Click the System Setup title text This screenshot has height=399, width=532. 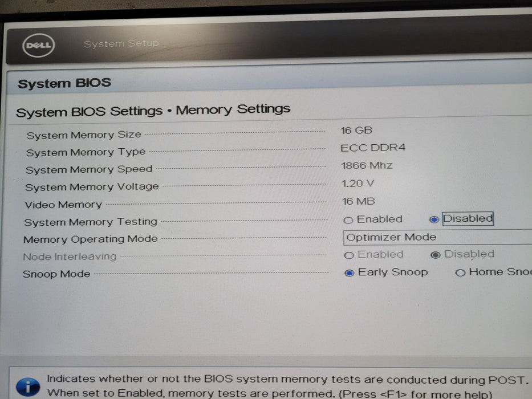121,43
